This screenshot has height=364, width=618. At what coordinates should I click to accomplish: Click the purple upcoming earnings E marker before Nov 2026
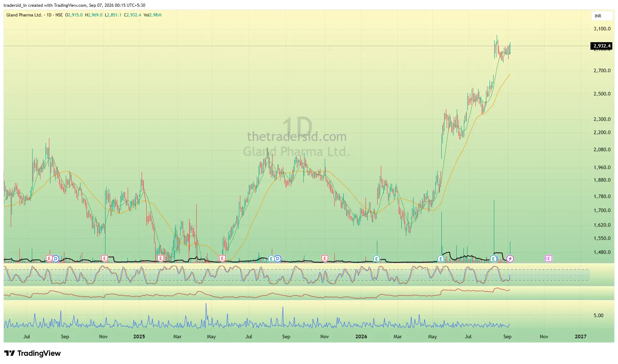coord(548,259)
